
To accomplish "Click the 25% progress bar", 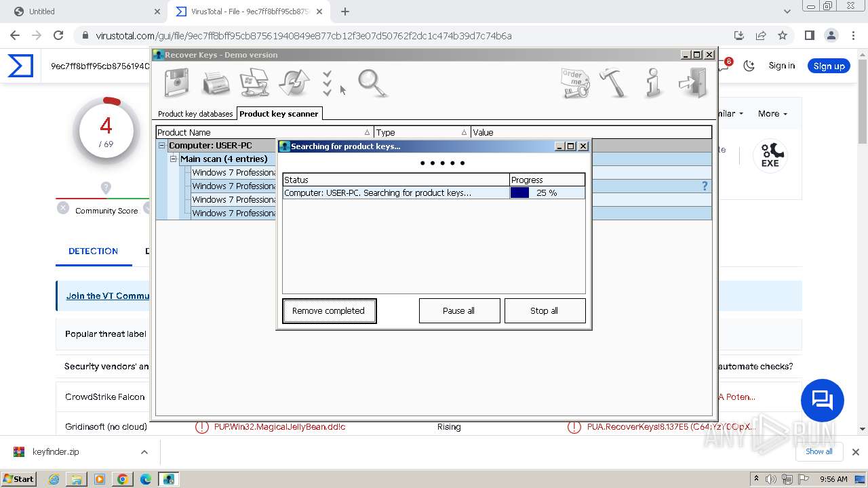I will (x=547, y=193).
